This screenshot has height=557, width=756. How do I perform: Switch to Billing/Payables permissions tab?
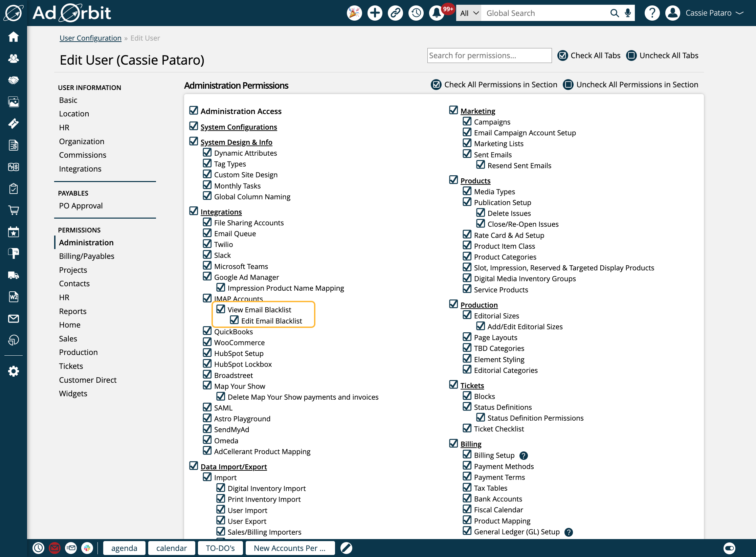pyautogui.click(x=87, y=256)
